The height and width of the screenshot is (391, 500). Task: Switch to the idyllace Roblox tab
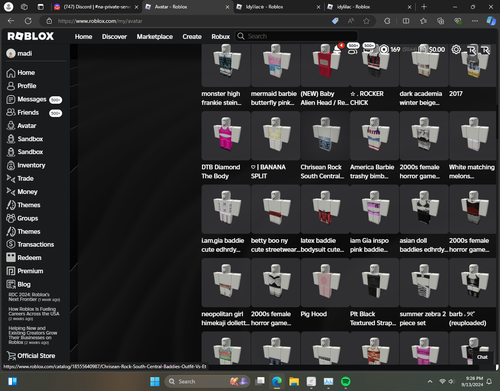point(277,7)
